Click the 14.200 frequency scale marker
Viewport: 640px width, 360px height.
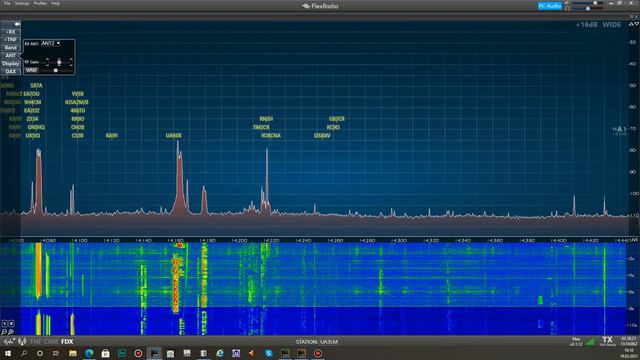239,240
